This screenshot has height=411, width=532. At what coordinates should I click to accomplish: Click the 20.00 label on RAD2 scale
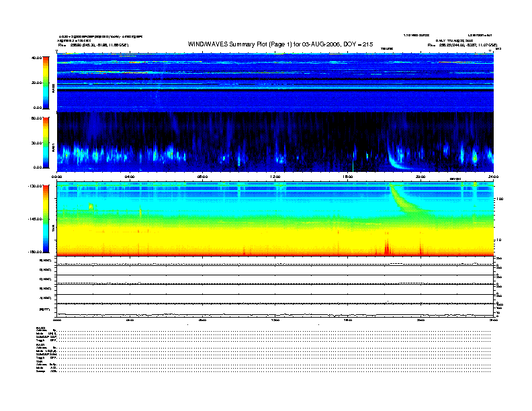coord(37,83)
